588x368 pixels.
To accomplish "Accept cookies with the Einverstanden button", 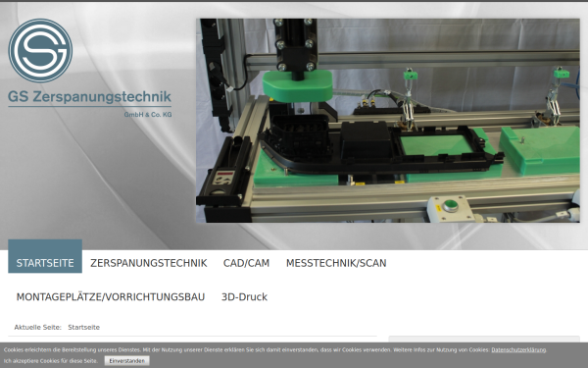I will pos(127,360).
